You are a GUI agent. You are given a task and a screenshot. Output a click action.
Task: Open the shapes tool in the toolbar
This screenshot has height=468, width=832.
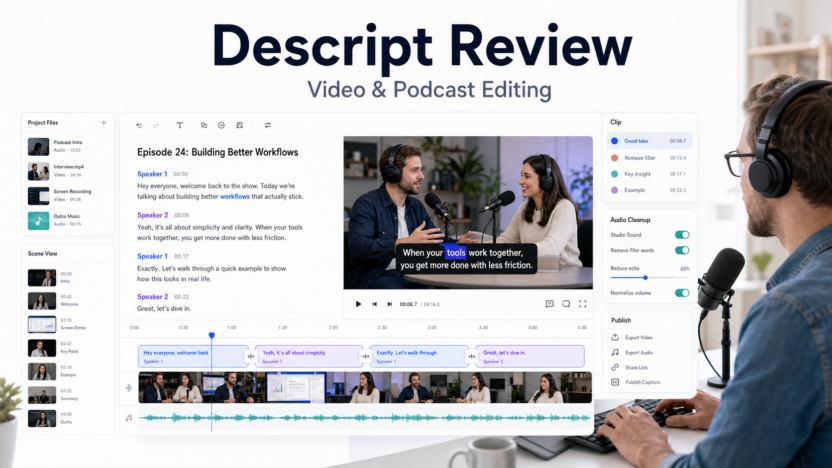click(x=204, y=125)
